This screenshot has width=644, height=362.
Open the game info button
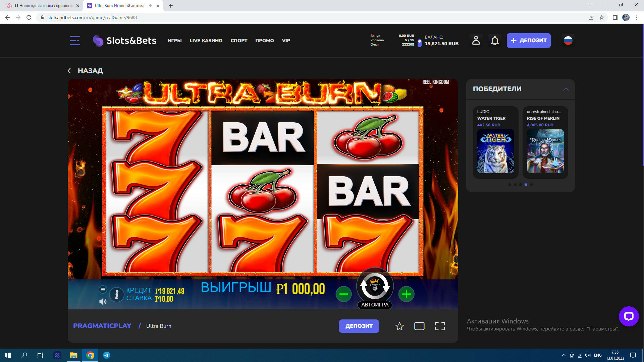tap(117, 295)
